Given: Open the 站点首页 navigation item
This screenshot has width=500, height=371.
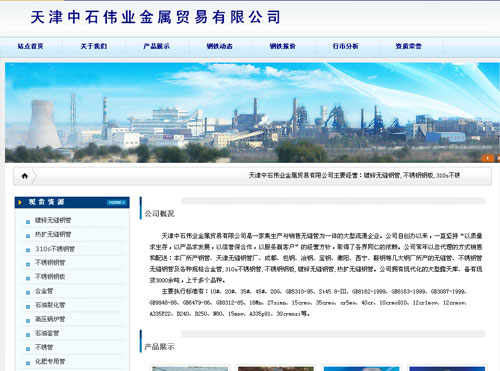Looking at the screenshot, I should (x=30, y=46).
